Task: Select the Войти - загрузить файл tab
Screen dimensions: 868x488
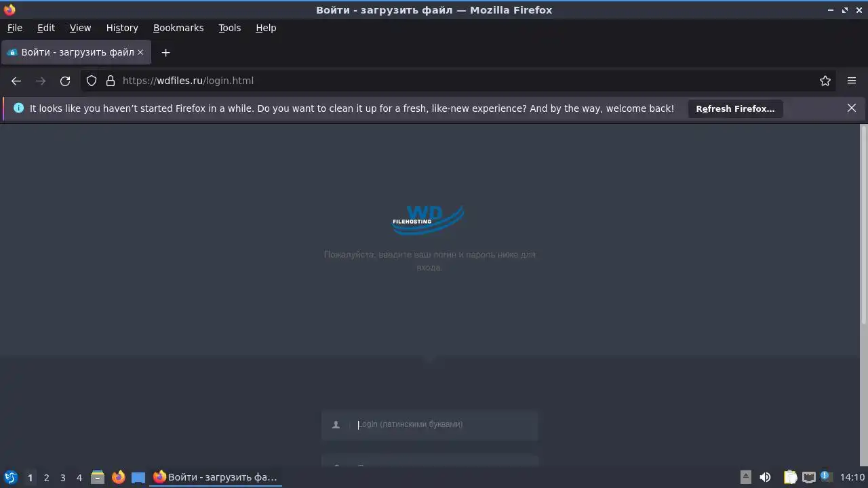Action: [x=76, y=52]
